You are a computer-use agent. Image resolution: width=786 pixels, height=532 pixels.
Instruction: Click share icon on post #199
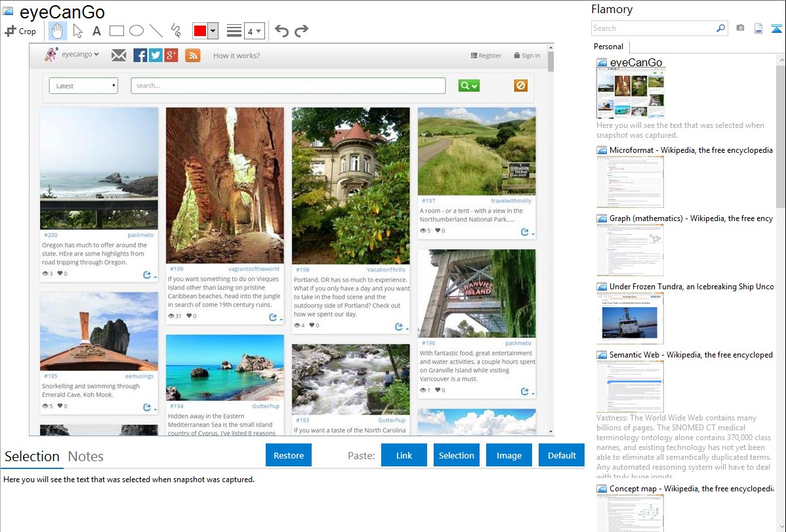(x=273, y=317)
